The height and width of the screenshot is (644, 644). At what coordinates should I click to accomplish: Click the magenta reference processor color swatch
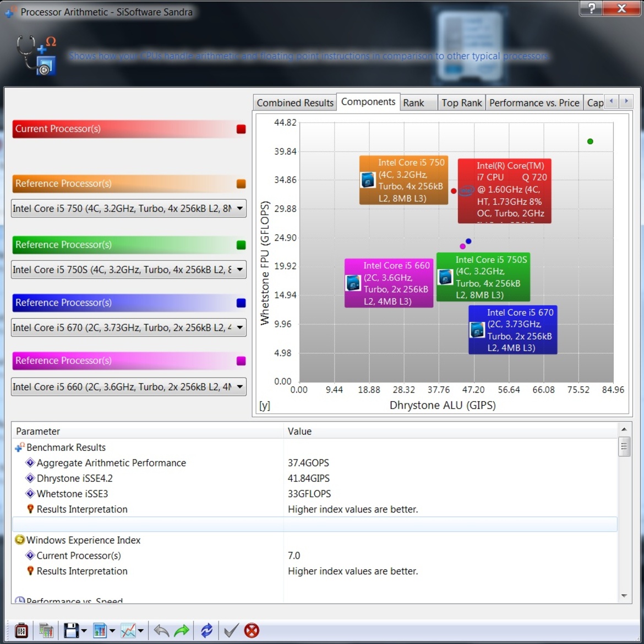(241, 361)
